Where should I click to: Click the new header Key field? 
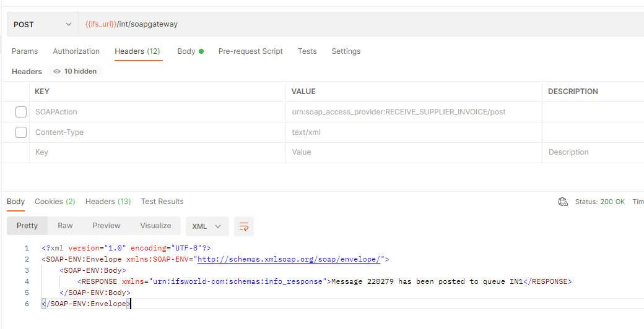click(x=158, y=152)
